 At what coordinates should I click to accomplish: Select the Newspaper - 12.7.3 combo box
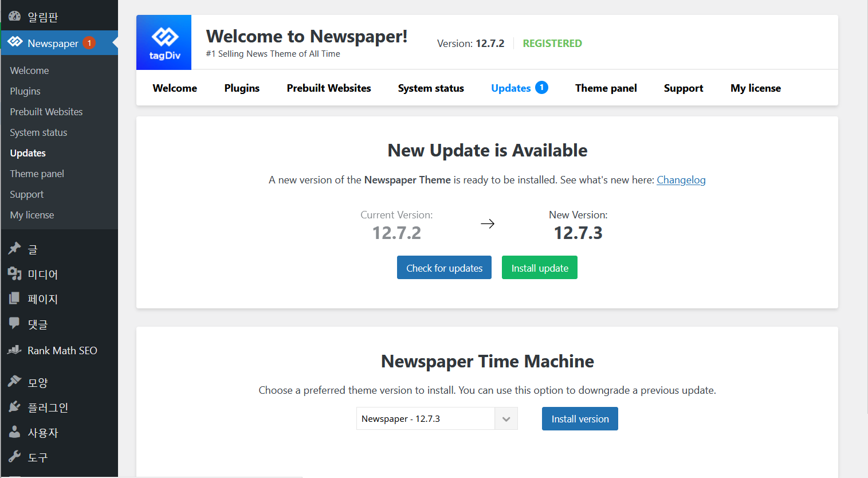[x=437, y=418]
